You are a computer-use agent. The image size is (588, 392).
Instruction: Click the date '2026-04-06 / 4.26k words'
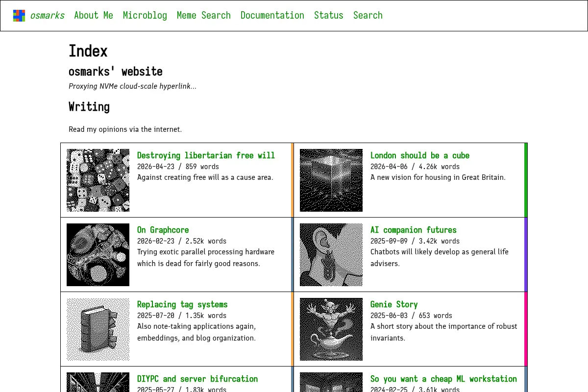[415, 167]
